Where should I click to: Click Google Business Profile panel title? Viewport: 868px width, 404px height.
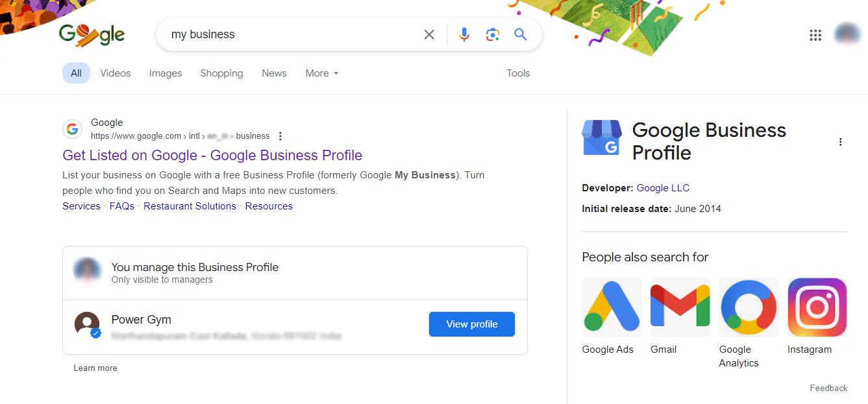coord(709,141)
